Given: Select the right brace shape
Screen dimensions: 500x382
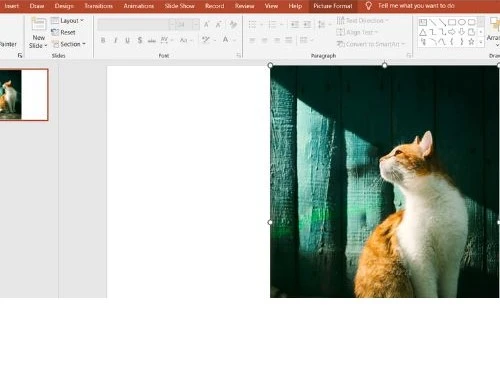Looking at the screenshot, I should (462, 42).
